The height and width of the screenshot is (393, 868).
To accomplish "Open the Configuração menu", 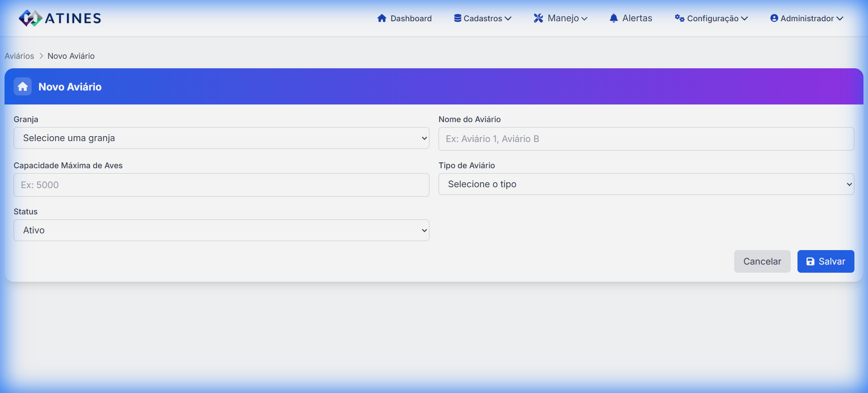I will (712, 19).
